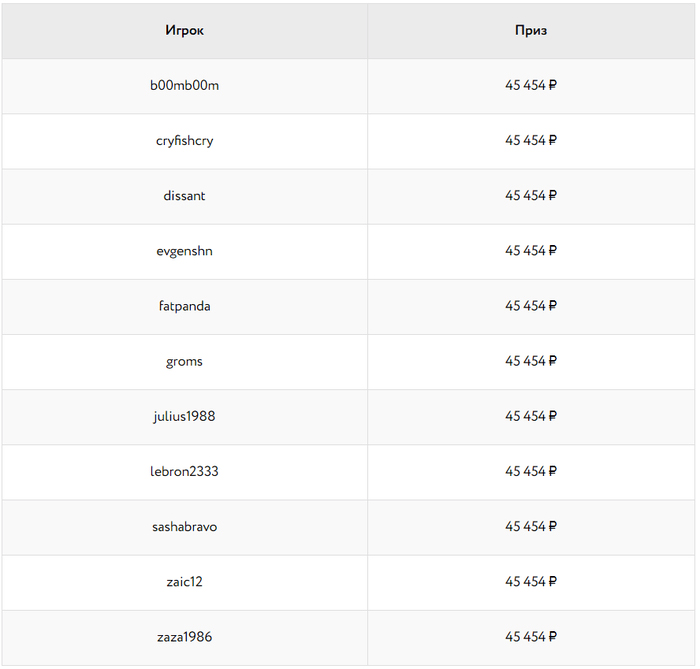Viewport: 700px width, 669px height.
Task: Click the prize amount for julius1988
Action: pyautogui.click(x=531, y=416)
